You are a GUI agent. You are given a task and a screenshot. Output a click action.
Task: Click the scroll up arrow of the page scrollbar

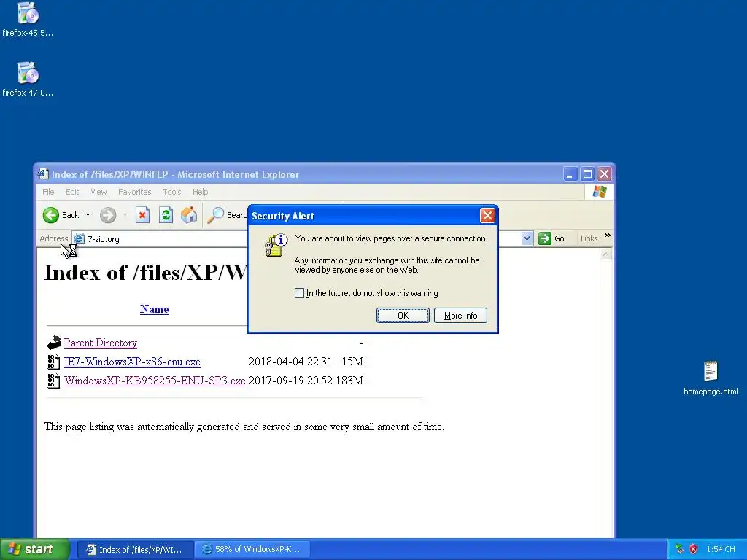click(605, 254)
